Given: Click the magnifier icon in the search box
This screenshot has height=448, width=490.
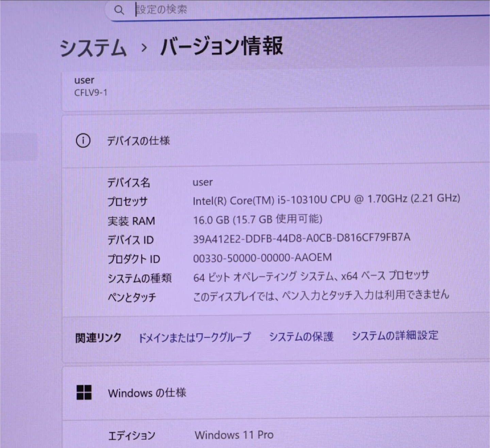Looking at the screenshot, I should (119, 10).
